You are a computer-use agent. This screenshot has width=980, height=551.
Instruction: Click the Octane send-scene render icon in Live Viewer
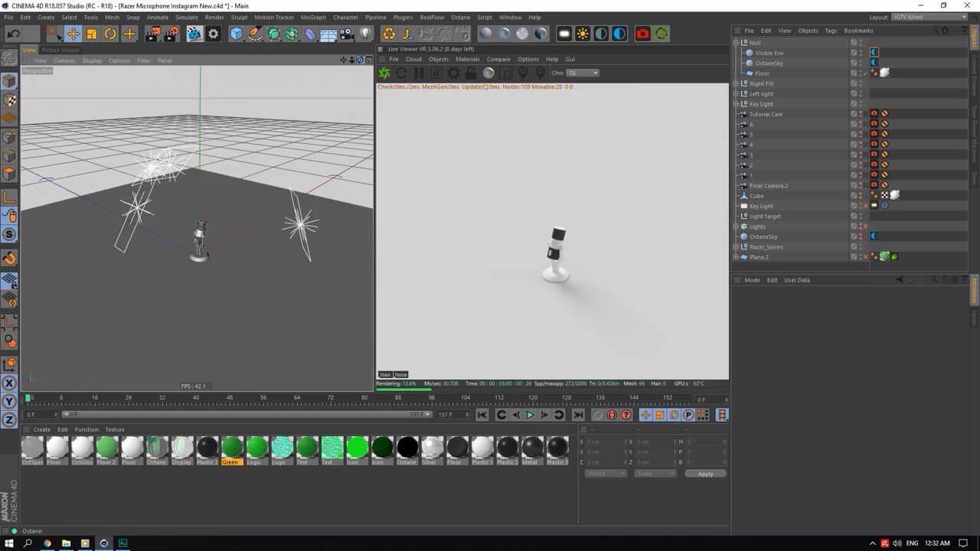[x=384, y=73]
